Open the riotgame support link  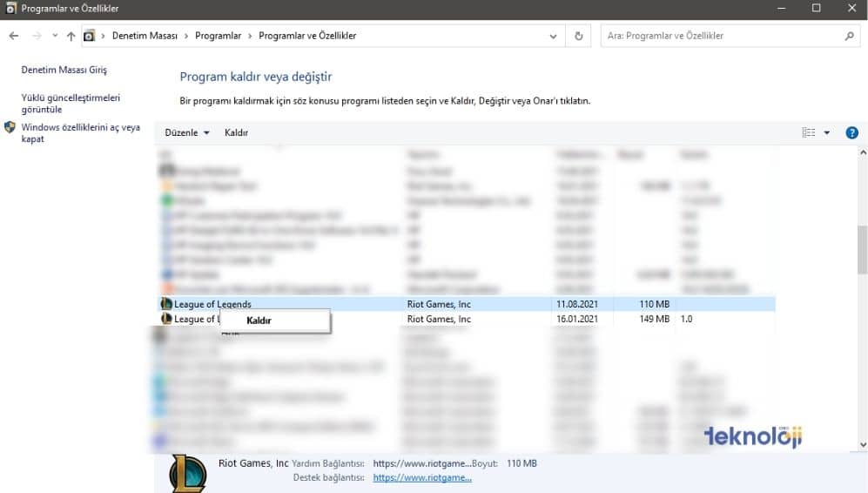pyautogui.click(x=422, y=477)
